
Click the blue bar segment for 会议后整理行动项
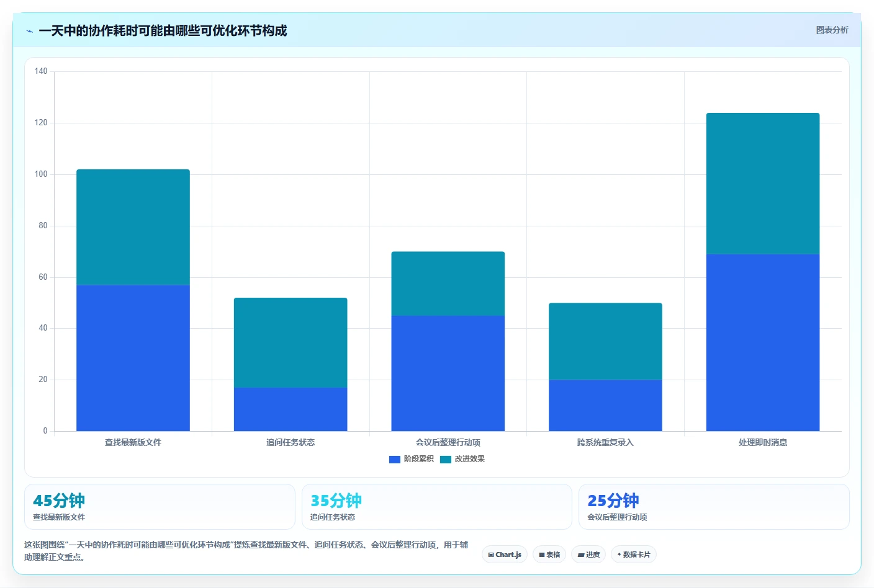[x=448, y=373]
